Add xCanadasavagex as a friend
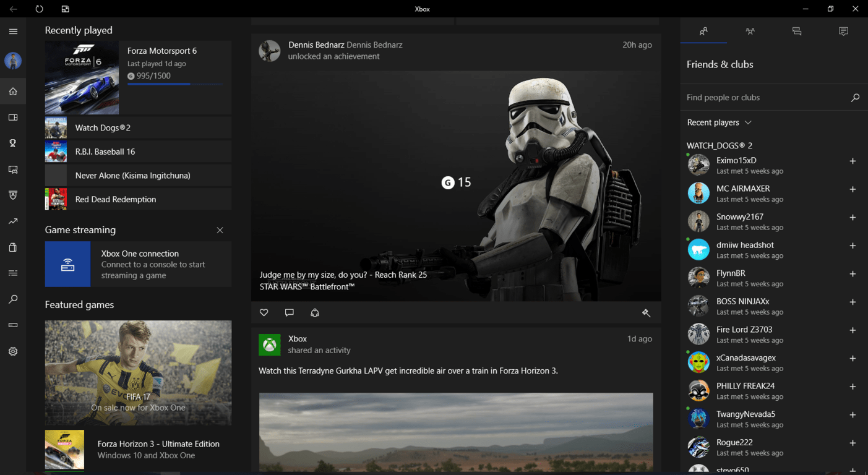 (x=853, y=359)
